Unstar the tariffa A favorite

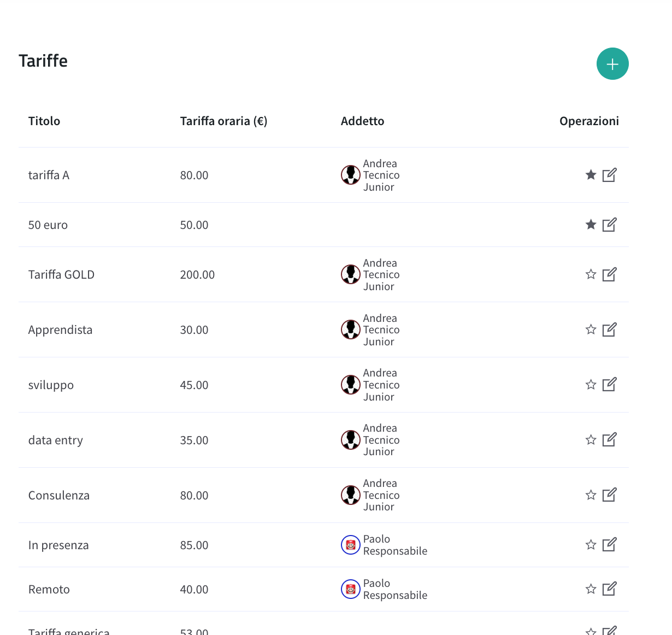click(591, 175)
